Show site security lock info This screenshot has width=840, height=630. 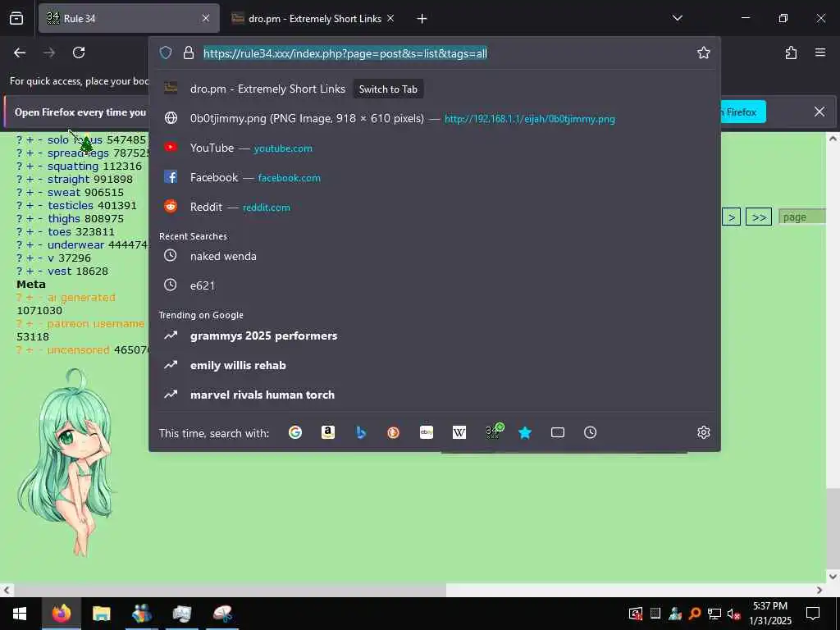pos(189,52)
